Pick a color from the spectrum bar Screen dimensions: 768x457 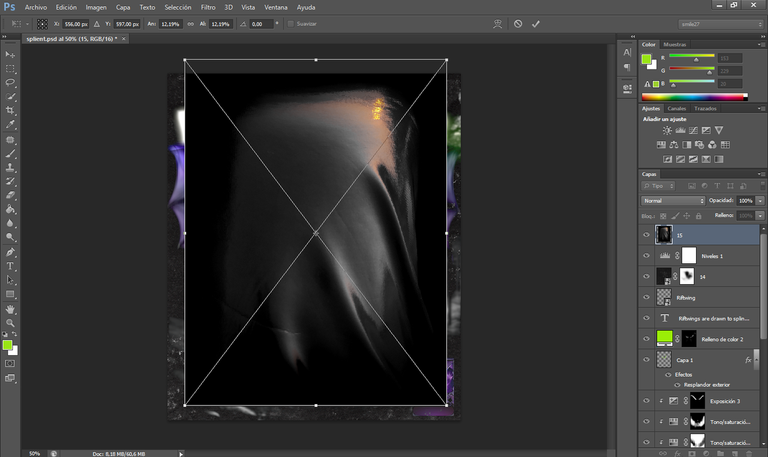click(695, 97)
